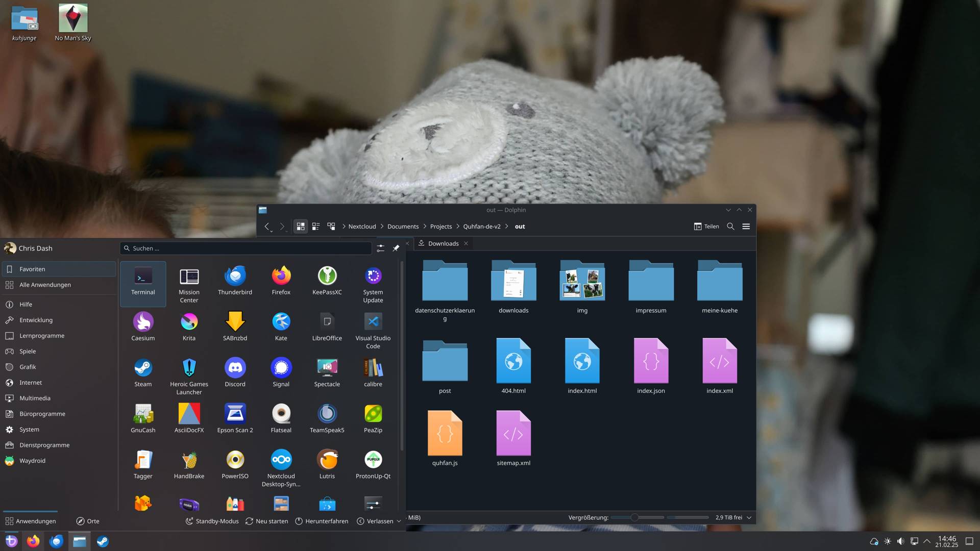The height and width of the screenshot is (551, 980).
Task: Select the img folder
Action: pyautogui.click(x=582, y=287)
